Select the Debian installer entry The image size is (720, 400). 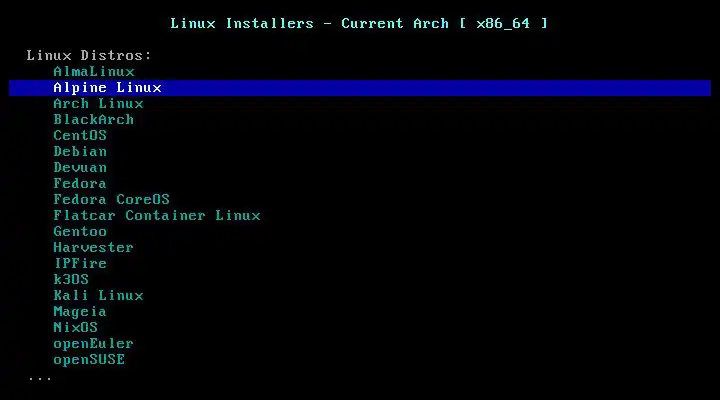tap(80, 152)
